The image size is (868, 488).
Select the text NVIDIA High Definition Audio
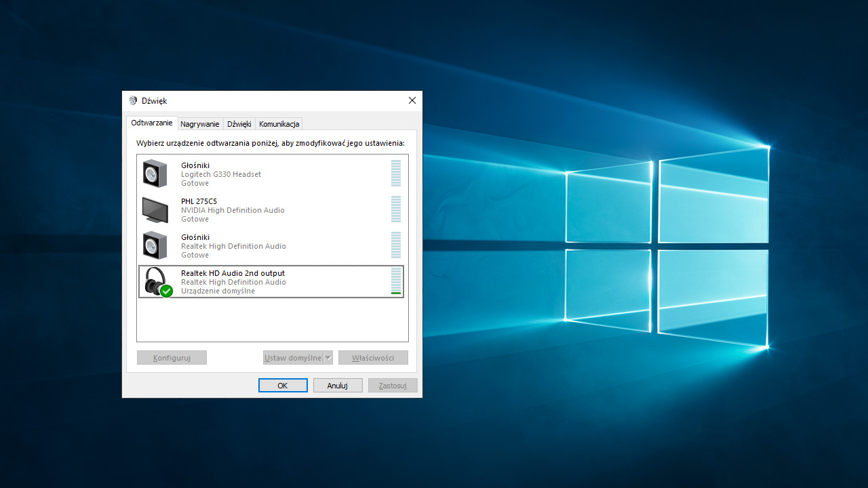[x=233, y=210]
